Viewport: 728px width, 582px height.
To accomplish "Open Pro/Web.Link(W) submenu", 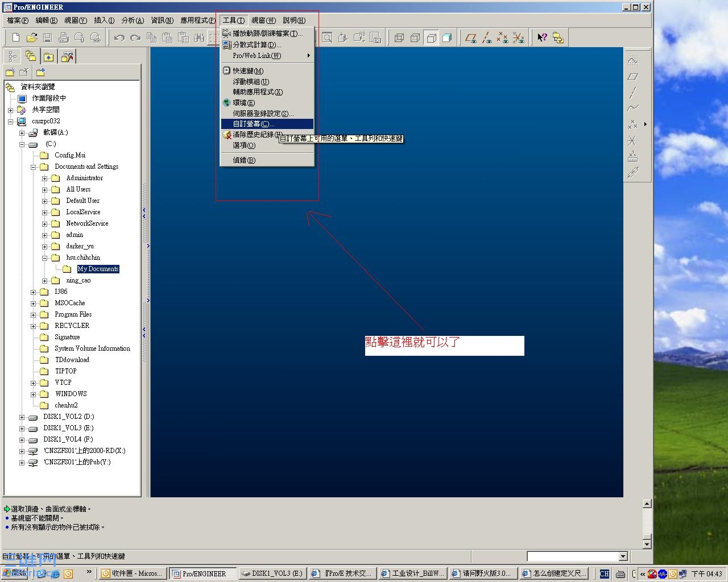I will point(267,56).
